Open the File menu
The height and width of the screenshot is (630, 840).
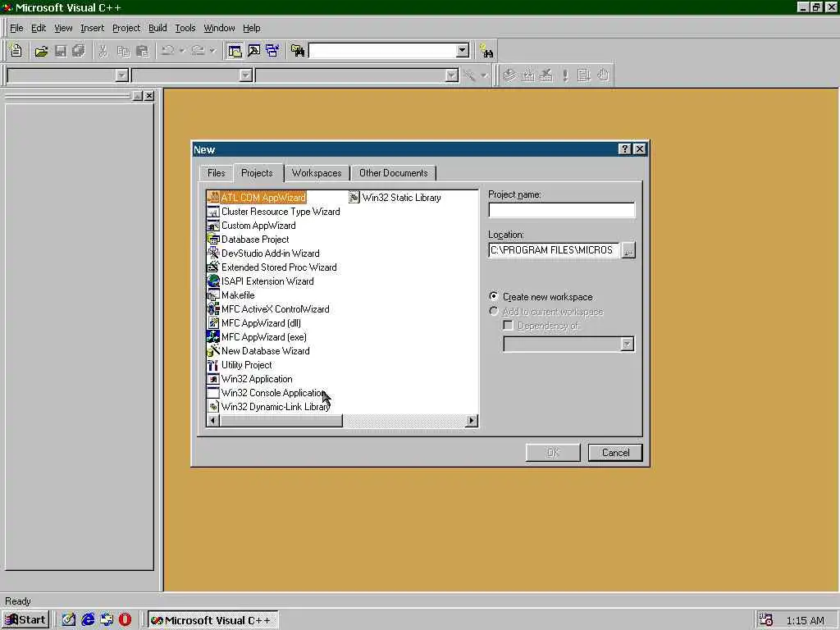[16, 28]
